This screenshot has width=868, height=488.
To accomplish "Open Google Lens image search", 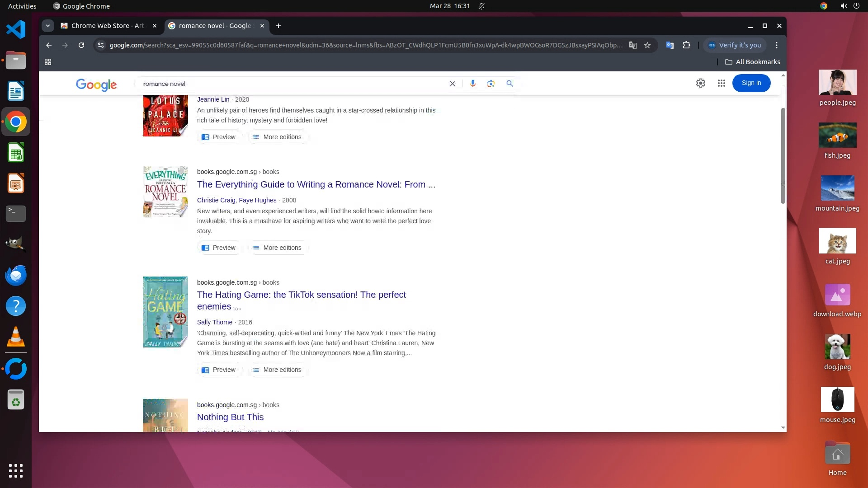I will coord(491,84).
